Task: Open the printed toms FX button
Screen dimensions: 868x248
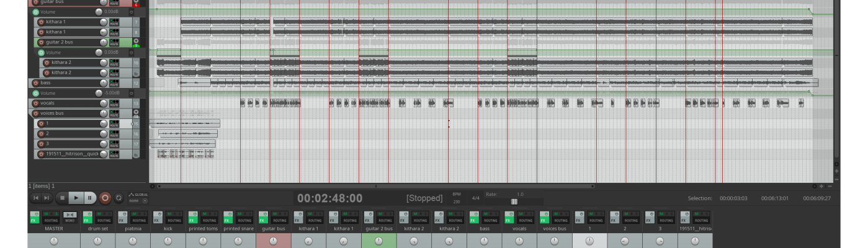Action: coord(193,220)
